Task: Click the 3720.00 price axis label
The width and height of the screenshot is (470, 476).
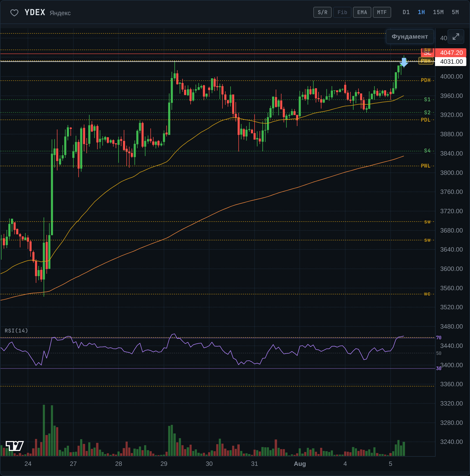Action: coord(451,211)
